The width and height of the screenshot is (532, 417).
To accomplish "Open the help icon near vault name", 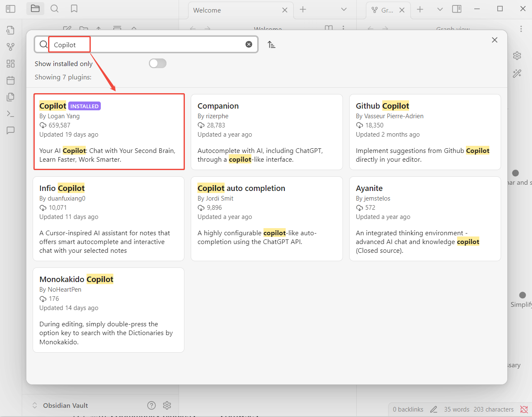I will [x=151, y=405].
